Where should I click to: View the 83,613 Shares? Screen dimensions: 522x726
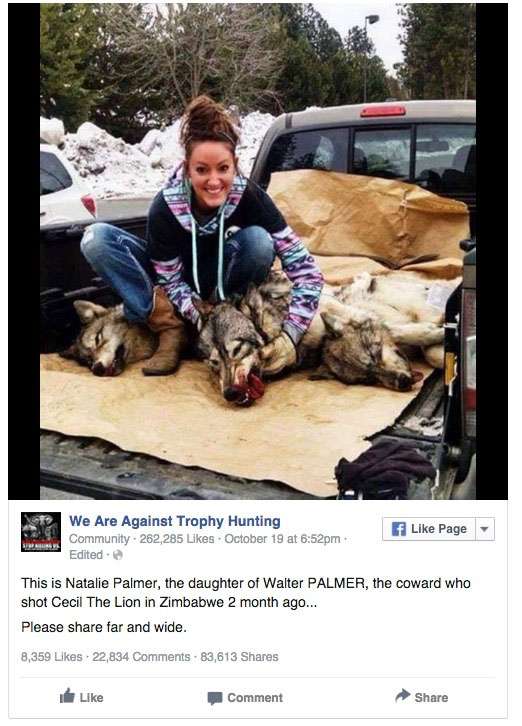click(239, 657)
